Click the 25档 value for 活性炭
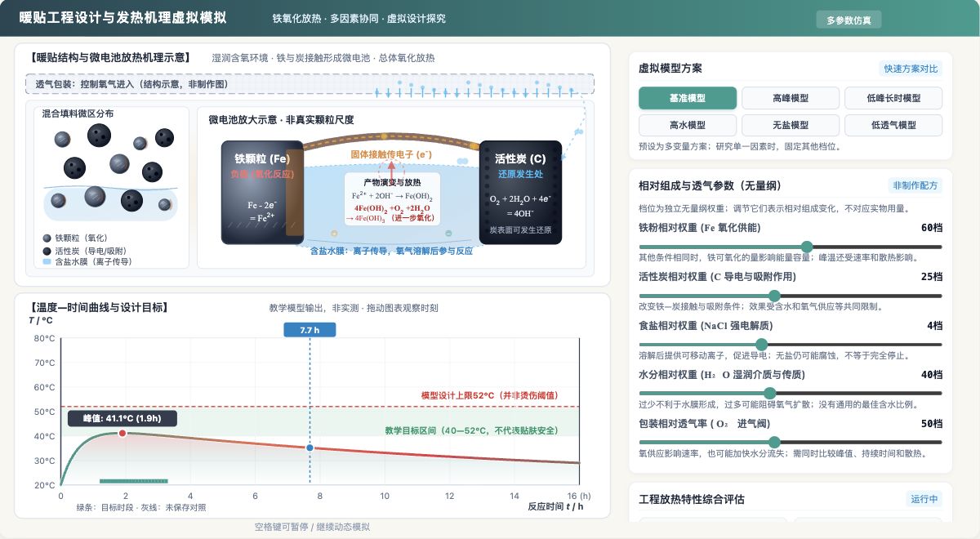 point(932,277)
